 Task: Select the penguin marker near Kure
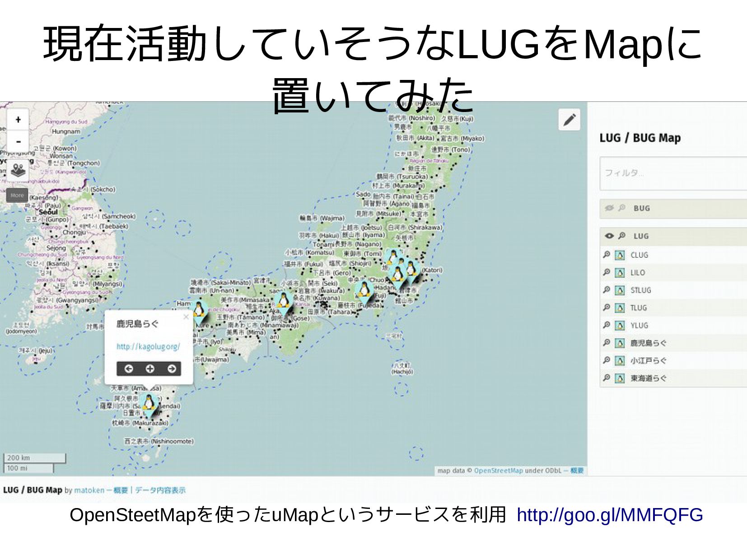coord(199,312)
